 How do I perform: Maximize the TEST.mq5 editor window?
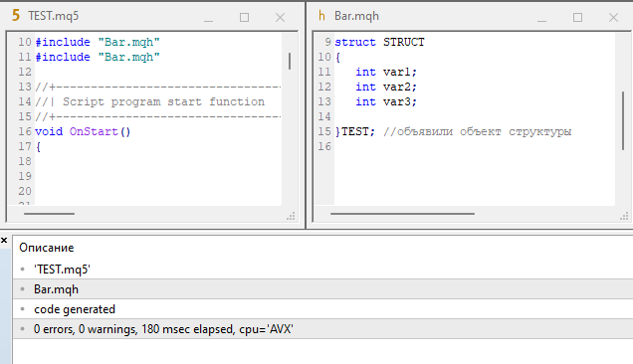(x=244, y=17)
